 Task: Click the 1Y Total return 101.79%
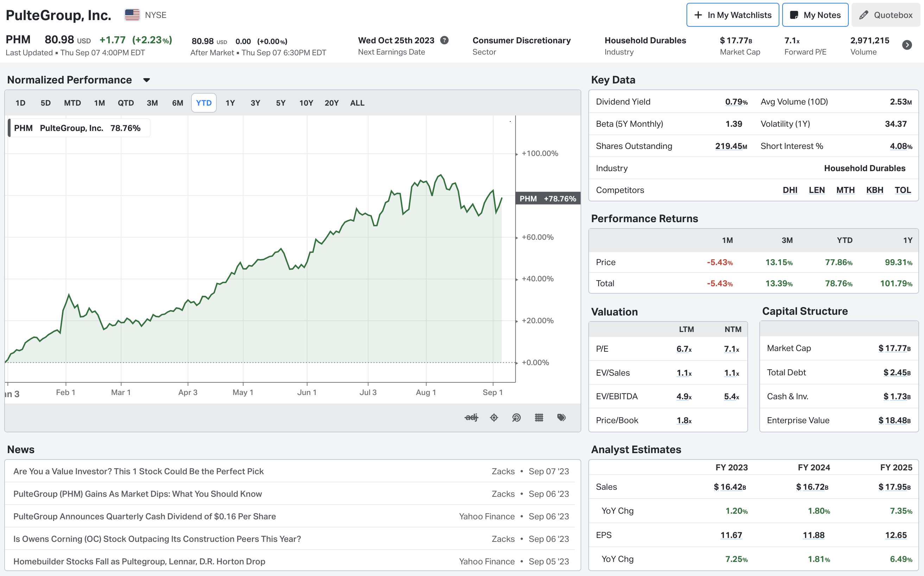[896, 283]
